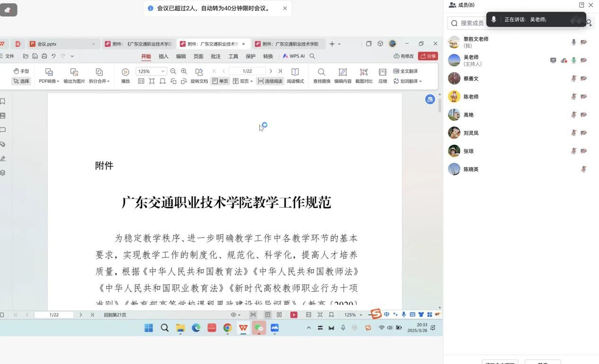Click 回到第21页 in the status bar
Viewport: 599px width, 364px height.
pyautogui.click(x=115, y=315)
